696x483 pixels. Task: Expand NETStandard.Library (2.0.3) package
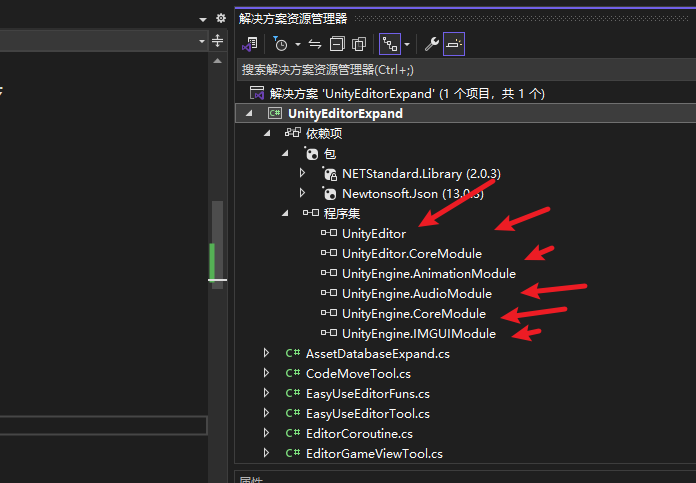pyautogui.click(x=302, y=173)
